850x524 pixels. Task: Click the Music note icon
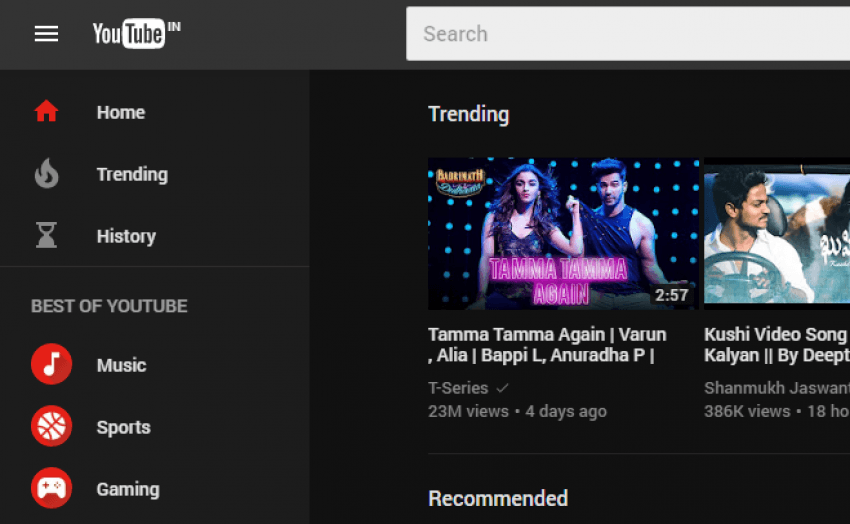coord(51,364)
